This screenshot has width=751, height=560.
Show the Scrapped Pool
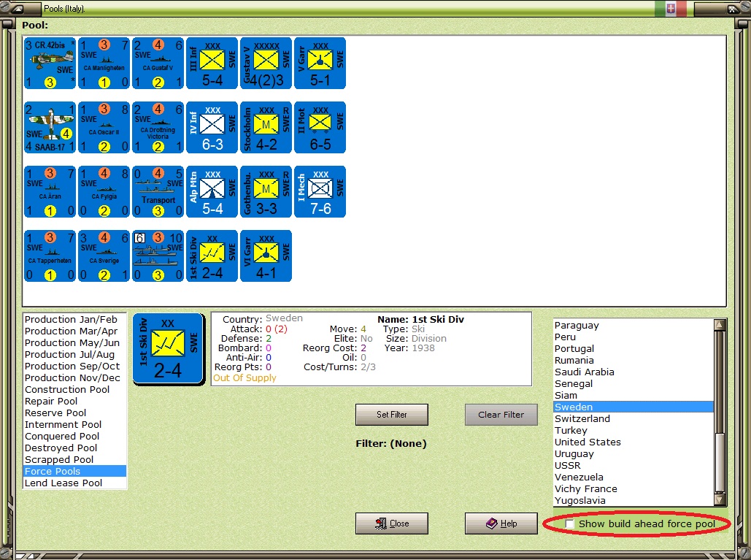(x=74, y=459)
